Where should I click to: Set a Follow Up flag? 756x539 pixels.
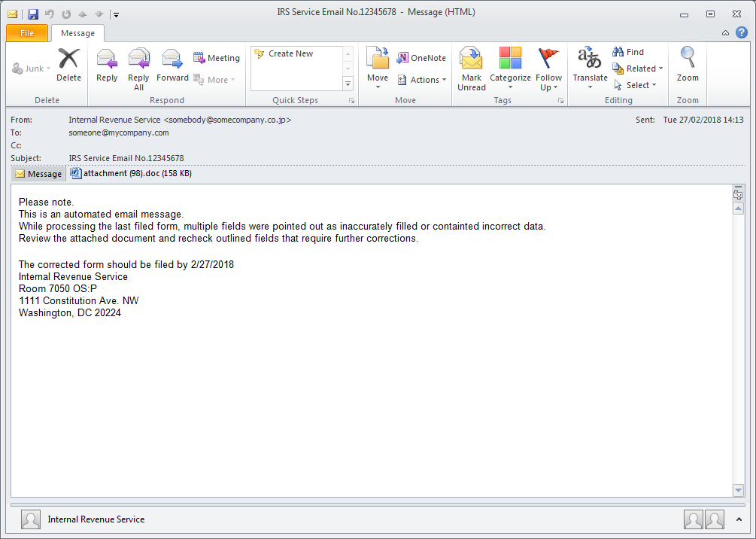pyautogui.click(x=548, y=69)
